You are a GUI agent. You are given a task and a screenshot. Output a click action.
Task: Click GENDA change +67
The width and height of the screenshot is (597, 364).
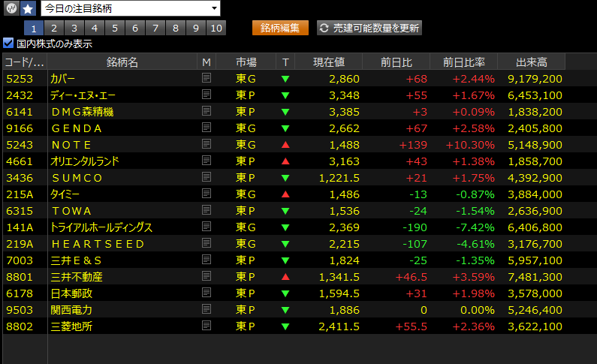(417, 128)
